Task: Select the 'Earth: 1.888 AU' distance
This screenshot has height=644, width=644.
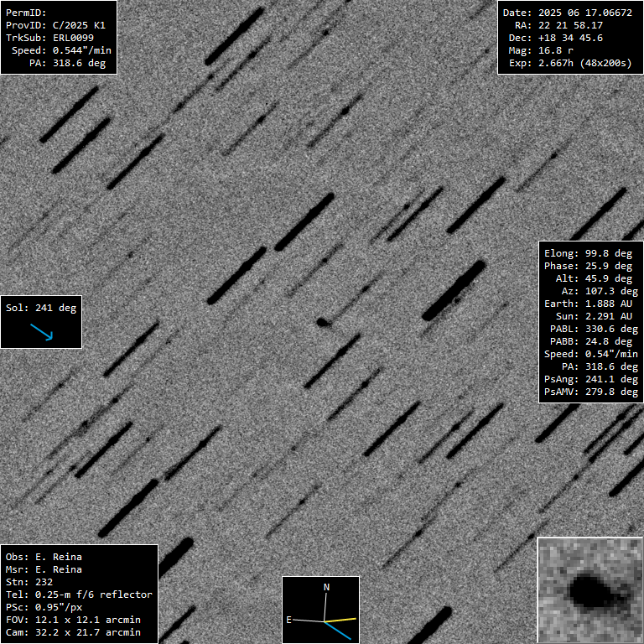Action: 588,304
